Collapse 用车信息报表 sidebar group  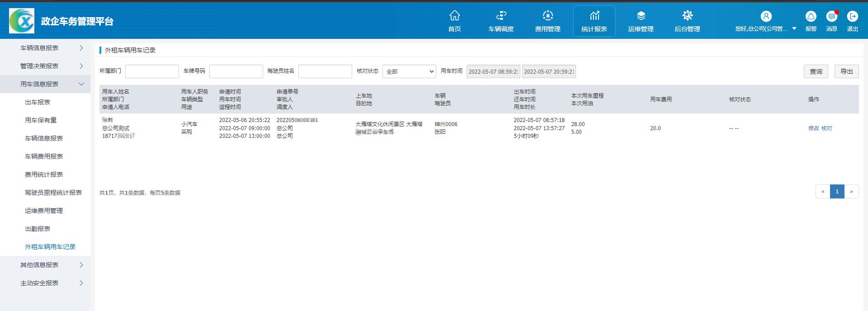click(45, 84)
